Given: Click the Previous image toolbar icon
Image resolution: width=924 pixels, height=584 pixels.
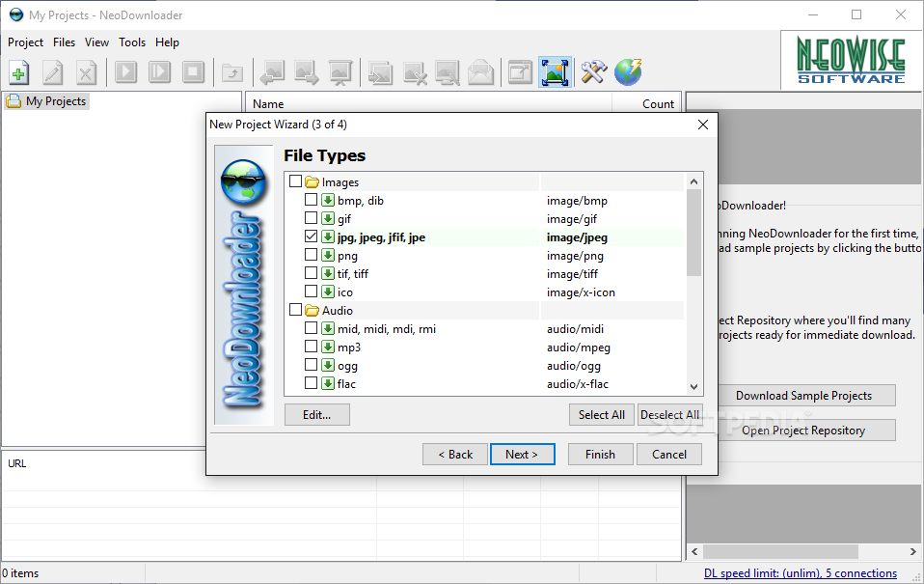Looking at the screenshot, I should [x=272, y=72].
